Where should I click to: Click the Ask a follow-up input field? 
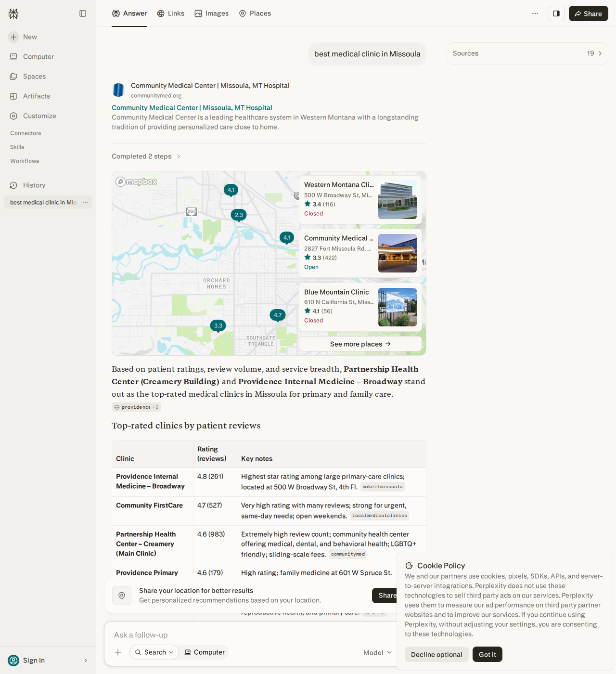click(x=250, y=635)
